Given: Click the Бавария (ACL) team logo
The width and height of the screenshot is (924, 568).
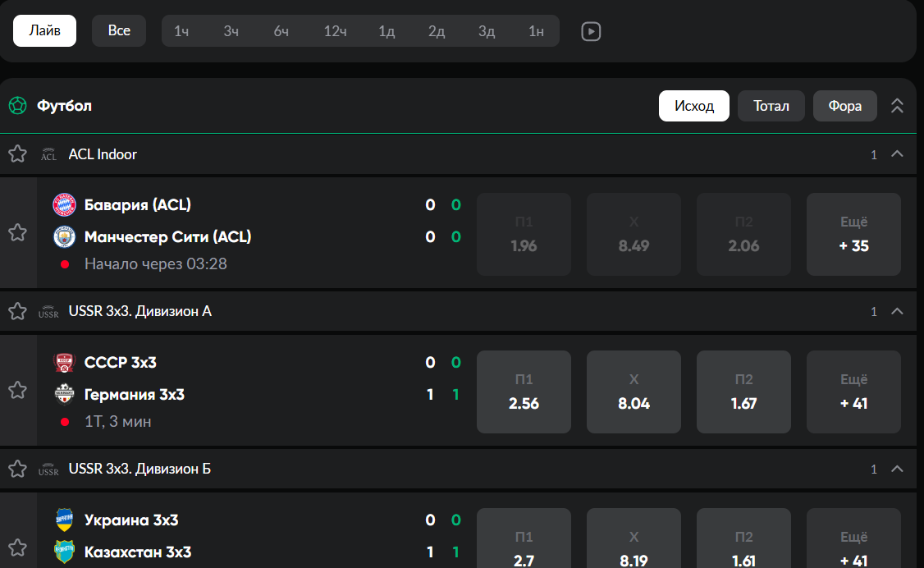Looking at the screenshot, I should tap(64, 205).
